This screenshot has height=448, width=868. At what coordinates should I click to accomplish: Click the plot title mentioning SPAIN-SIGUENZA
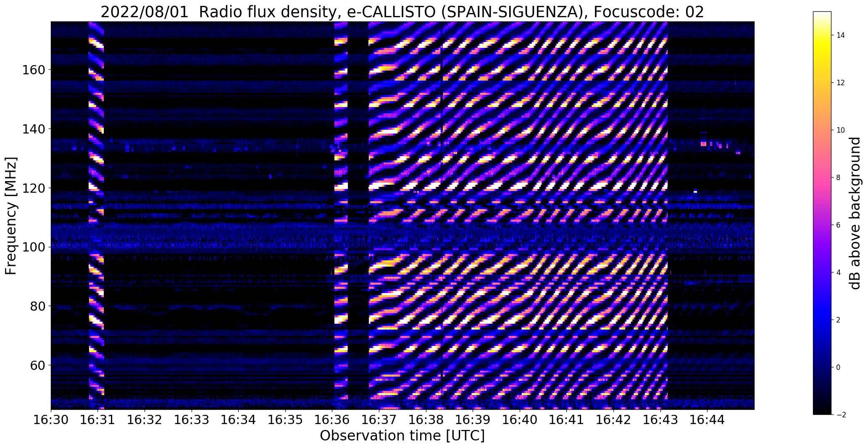tap(402, 12)
